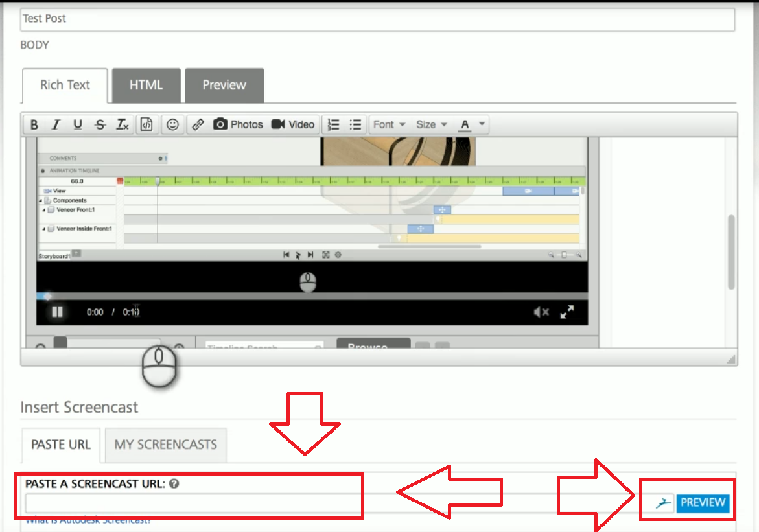This screenshot has height=532, width=759.
Task: Select blue move keyframe on Veneer Inside Front:1
Action: (x=421, y=229)
